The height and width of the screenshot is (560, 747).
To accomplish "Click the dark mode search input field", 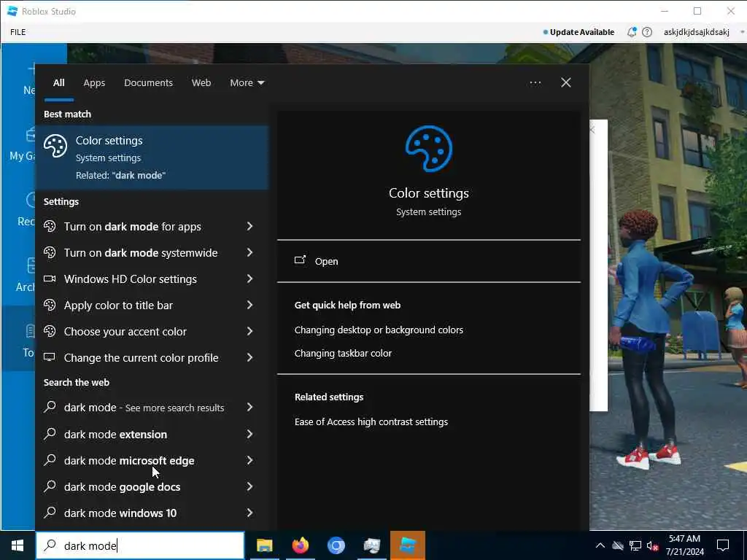I will coord(140,545).
